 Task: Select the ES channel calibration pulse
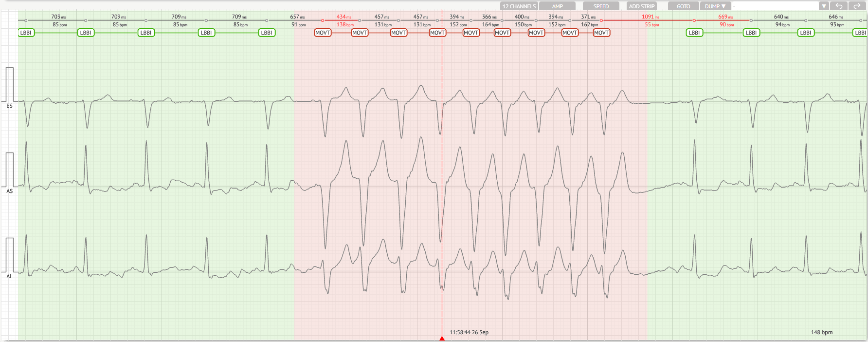point(9,84)
